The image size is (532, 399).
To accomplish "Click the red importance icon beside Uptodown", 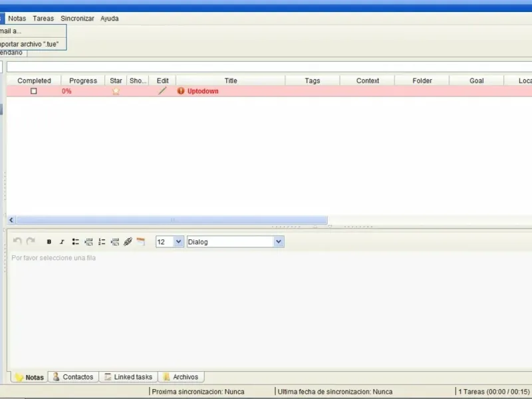I will 181,90.
